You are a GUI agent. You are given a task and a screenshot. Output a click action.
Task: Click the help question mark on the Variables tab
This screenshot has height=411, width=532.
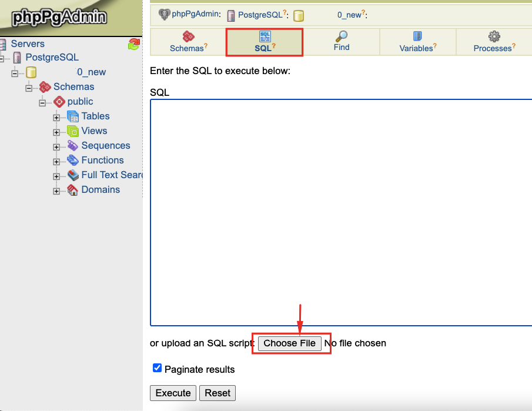(435, 45)
